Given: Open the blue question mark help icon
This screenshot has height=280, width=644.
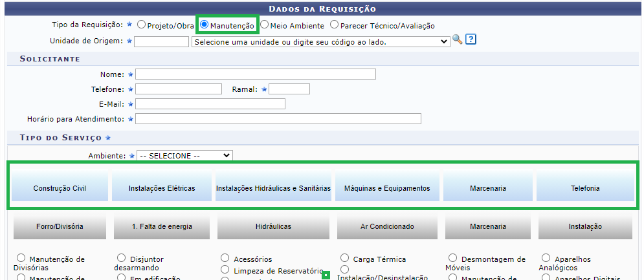Looking at the screenshot, I should coord(471,40).
